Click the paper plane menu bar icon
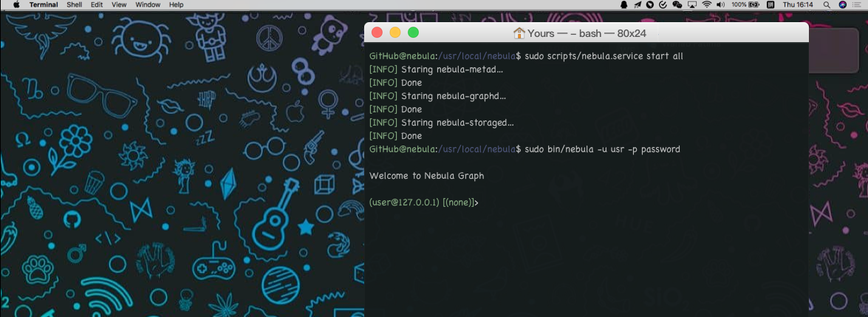The height and width of the screenshot is (317, 868). [x=638, y=4]
